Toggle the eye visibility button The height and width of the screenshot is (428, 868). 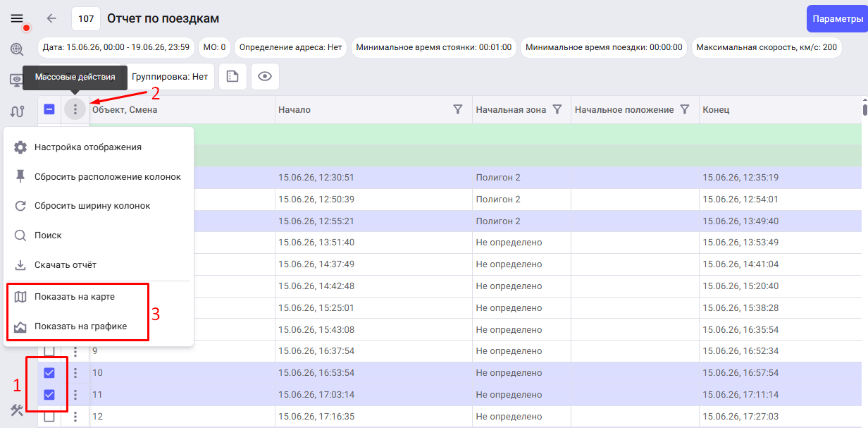coord(265,77)
